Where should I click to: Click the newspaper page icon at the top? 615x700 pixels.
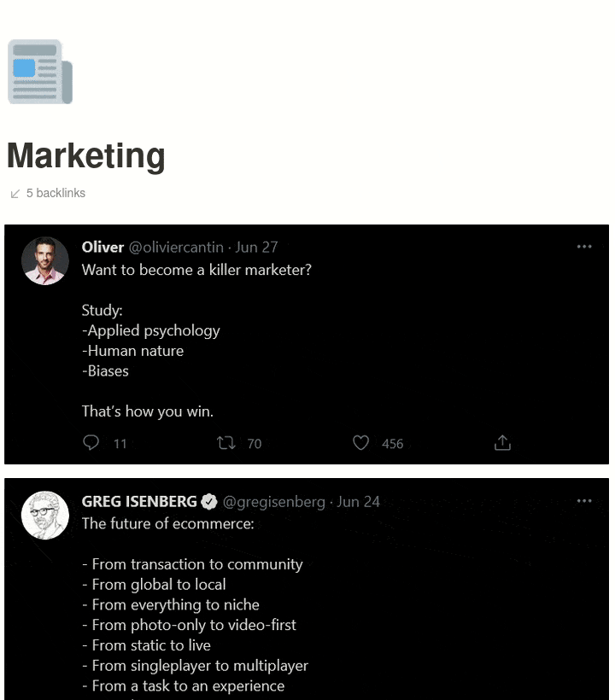click(39, 73)
